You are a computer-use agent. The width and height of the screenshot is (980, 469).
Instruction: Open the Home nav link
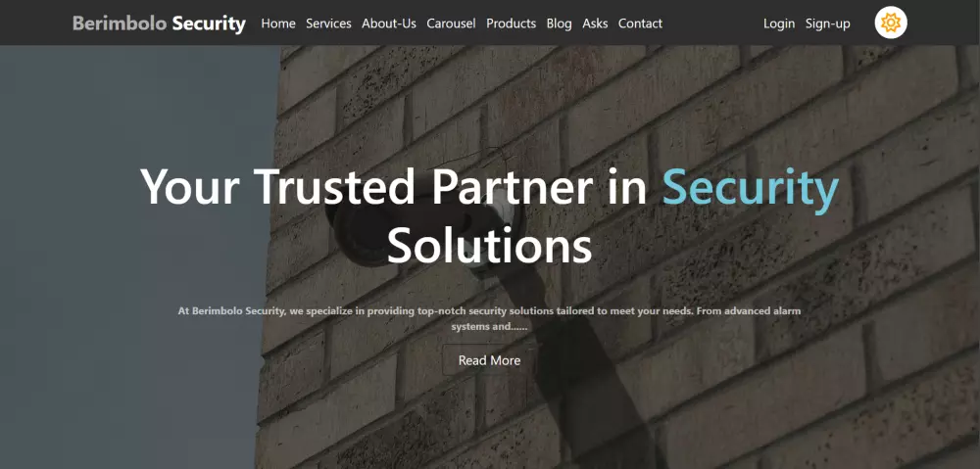[x=278, y=23]
